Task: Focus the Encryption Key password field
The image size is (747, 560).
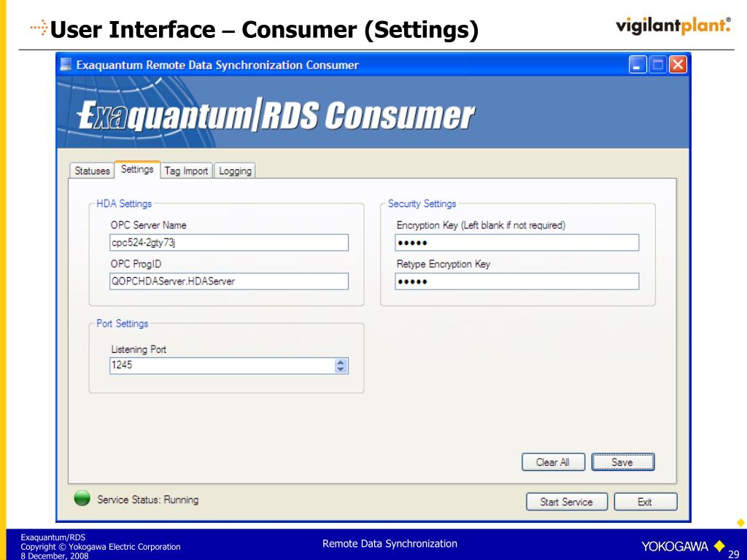Action: point(517,242)
